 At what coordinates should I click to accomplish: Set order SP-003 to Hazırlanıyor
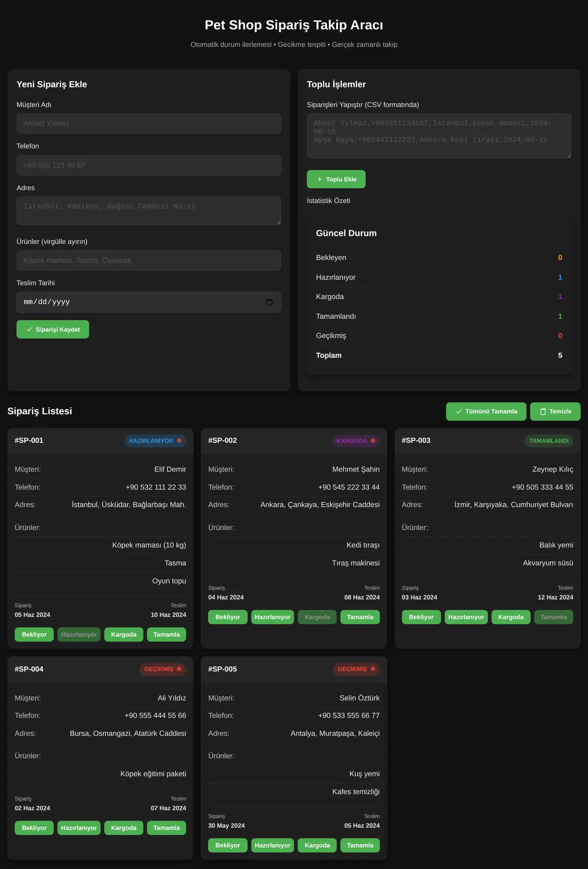[466, 617]
